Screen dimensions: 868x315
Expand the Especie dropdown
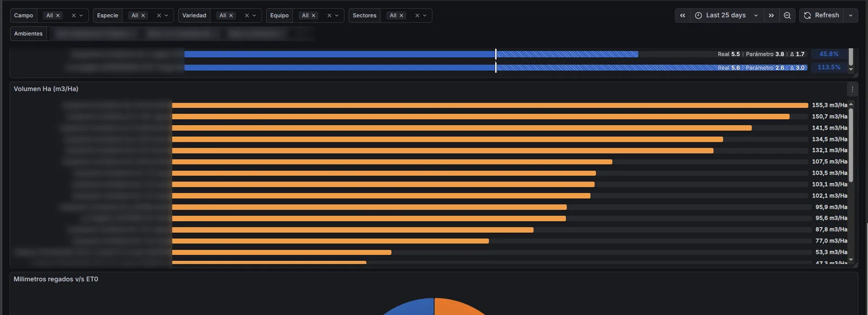tap(167, 16)
